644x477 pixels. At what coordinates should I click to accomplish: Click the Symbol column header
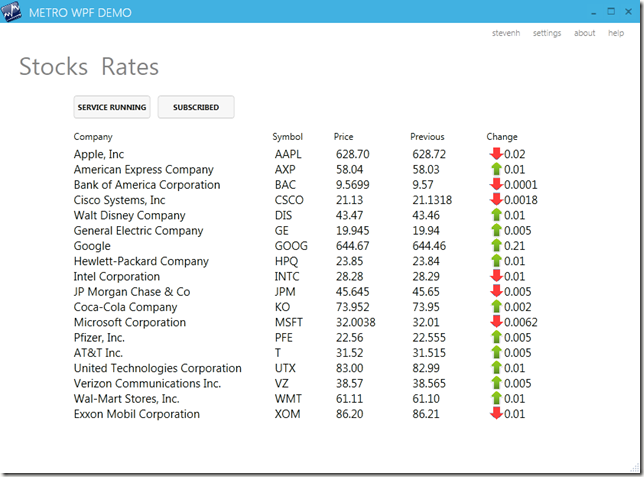point(288,137)
